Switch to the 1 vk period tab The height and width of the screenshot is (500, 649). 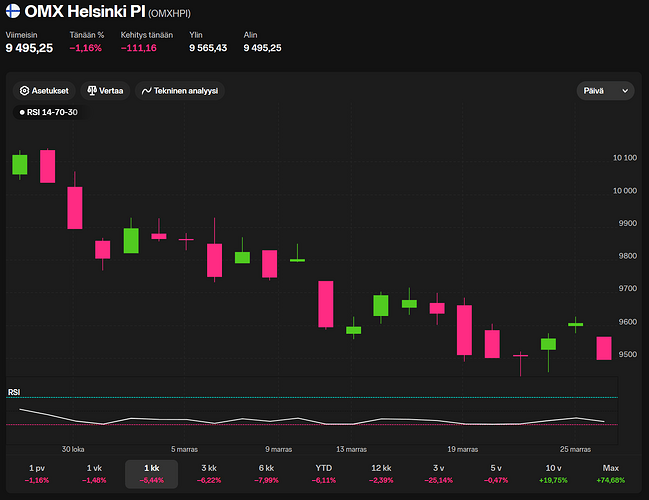94,473
